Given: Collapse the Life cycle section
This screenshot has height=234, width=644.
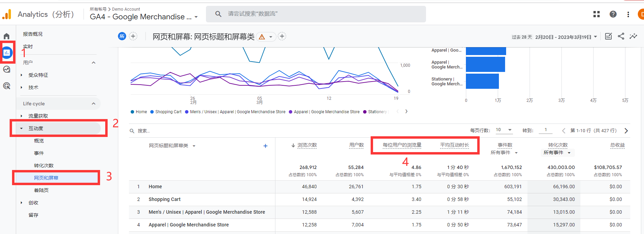Looking at the screenshot, I should (94, 104).
